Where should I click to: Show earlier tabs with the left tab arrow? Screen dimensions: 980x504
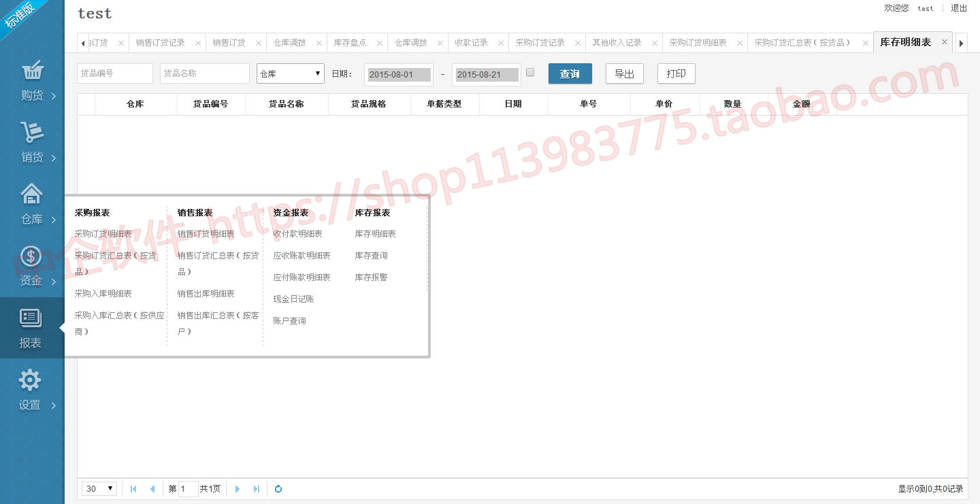click(x=83, y=43)
